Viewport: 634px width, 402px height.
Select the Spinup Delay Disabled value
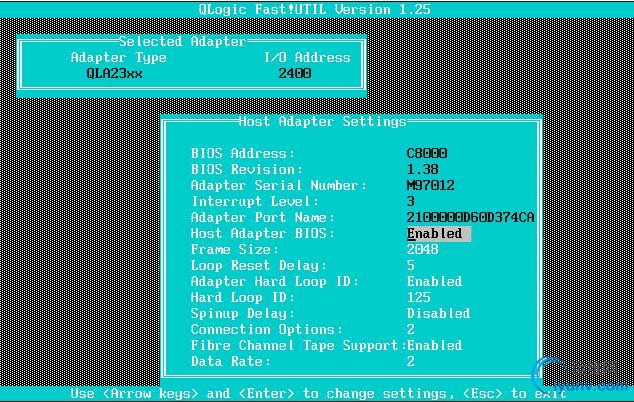tap(439, 313)
